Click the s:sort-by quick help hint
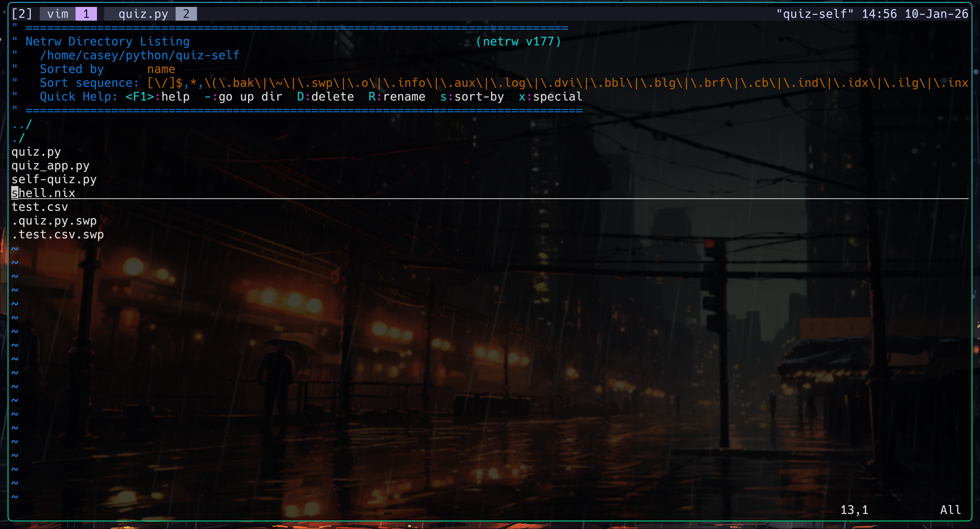This screenshot has width=980, height=529. click(472, 97)
